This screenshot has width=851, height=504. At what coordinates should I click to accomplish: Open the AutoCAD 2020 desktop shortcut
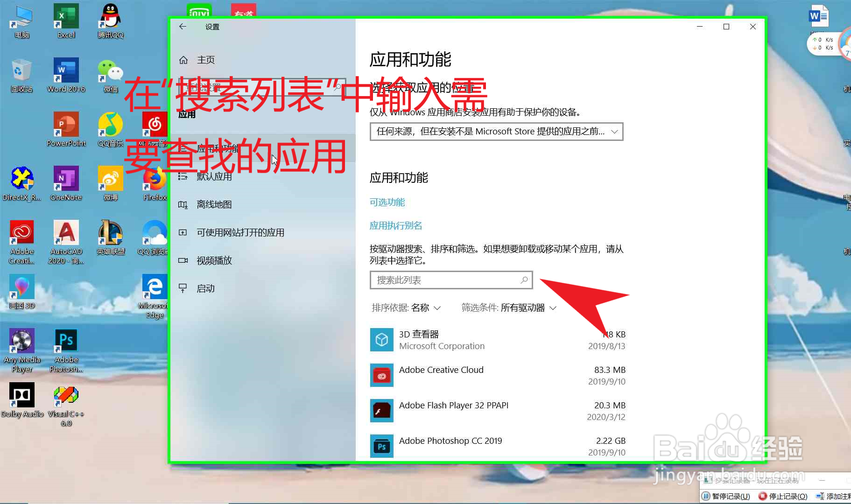(x=66, y=242)
